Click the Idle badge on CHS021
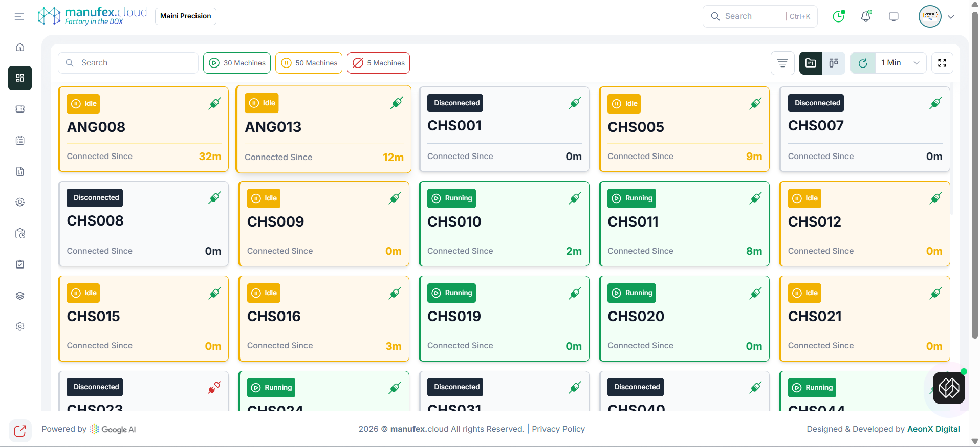 (804, 293)
